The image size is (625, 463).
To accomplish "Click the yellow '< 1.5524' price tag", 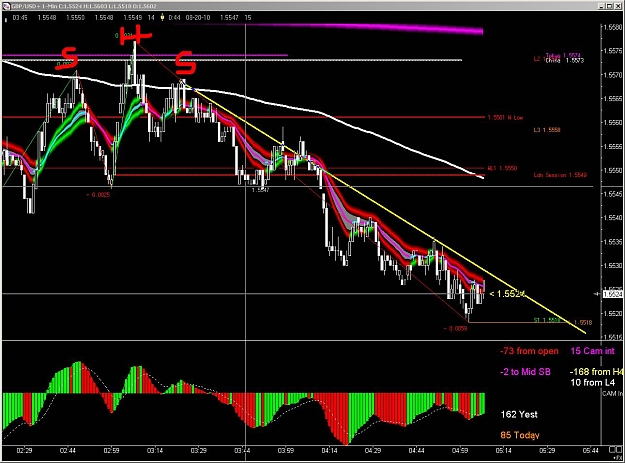I will (507, 294).
